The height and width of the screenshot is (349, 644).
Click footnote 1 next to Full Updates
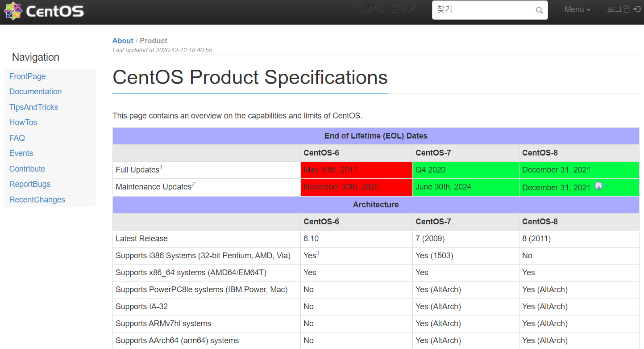pyautogui.click(x=161, y=168)
